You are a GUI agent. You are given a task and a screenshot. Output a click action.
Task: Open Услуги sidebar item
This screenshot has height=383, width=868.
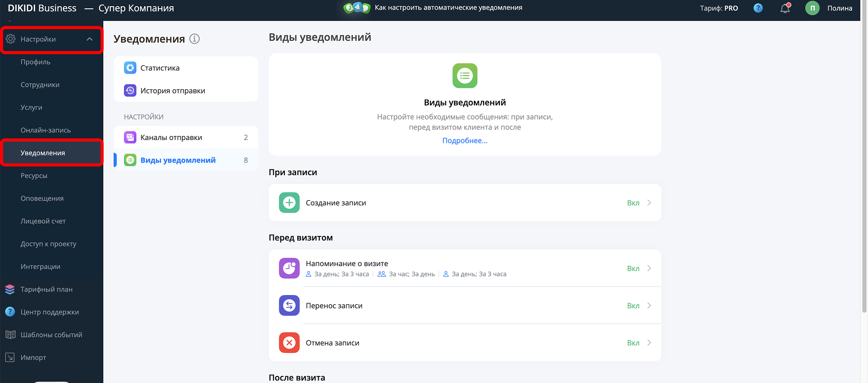(x=31, y=107)
